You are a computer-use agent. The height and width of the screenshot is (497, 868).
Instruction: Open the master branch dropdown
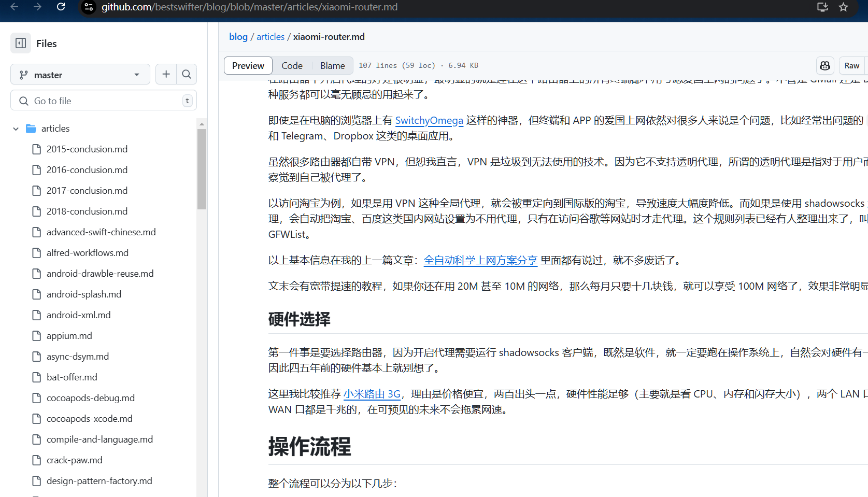tap(80, 74)
